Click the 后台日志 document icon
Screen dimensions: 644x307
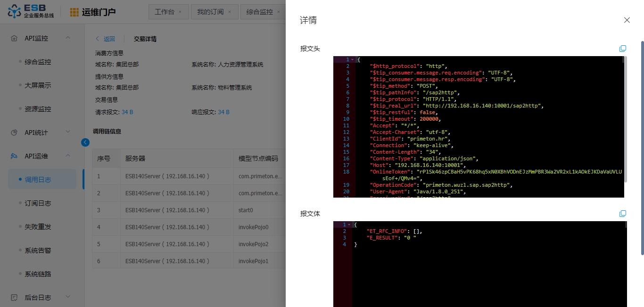pos(14,298)
